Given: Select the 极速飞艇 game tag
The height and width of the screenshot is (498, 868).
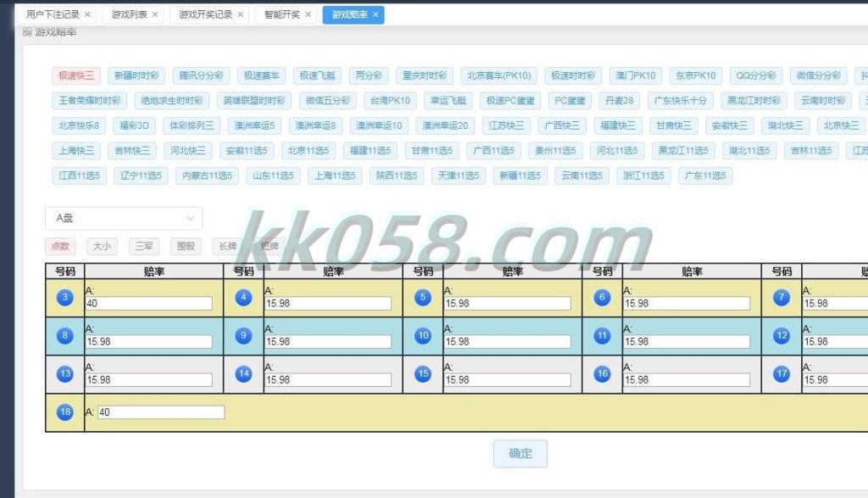Looking at the screenshot, I should pos(317,76).
